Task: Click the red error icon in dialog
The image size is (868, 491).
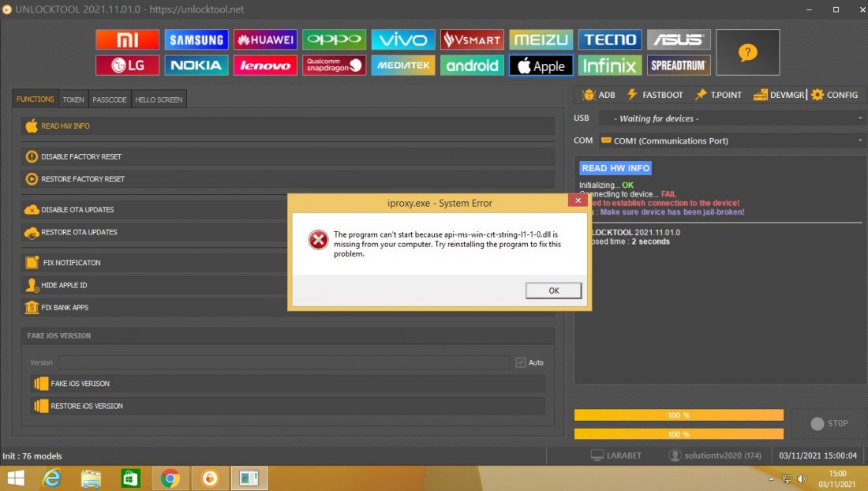Action: [318, 240]
